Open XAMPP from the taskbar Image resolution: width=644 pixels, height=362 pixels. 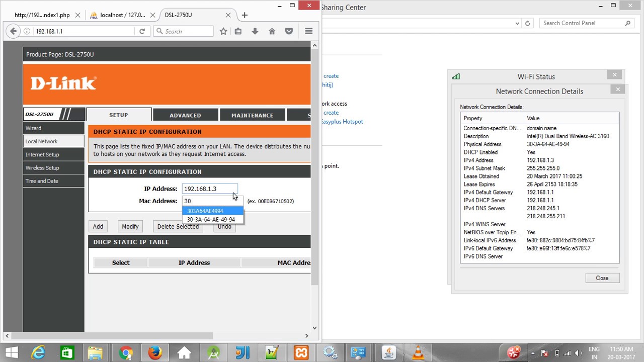(301, 353)
